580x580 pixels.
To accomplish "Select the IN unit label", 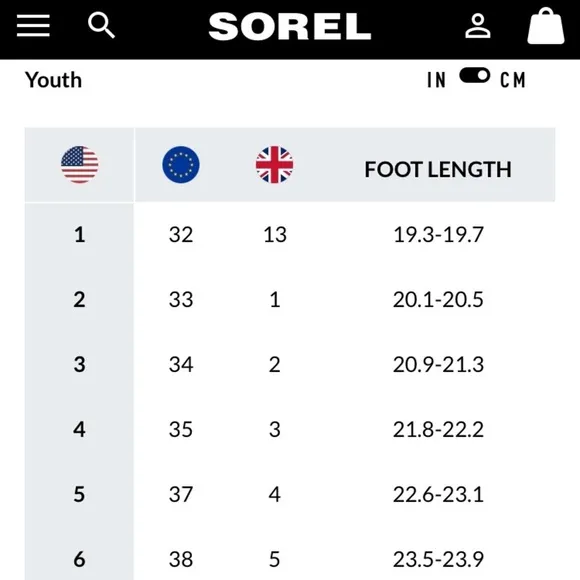I will click(436, 80).
